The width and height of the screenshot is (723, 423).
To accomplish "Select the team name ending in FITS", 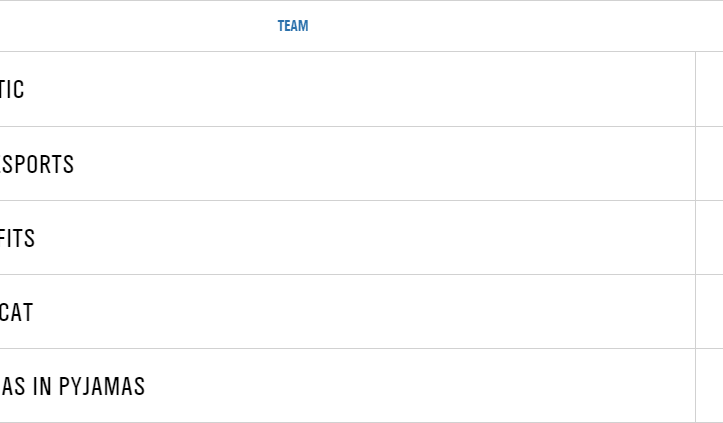I will (17, 238).
